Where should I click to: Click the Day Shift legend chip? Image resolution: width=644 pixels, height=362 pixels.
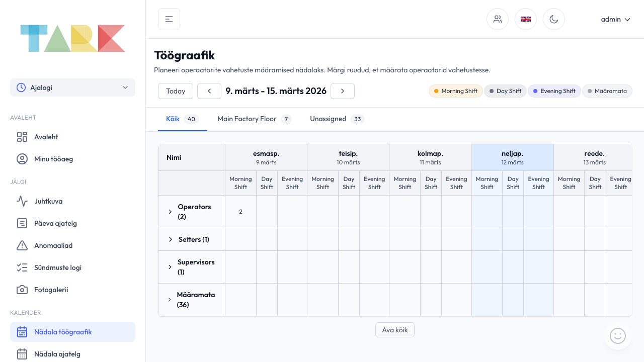[505, 91]
